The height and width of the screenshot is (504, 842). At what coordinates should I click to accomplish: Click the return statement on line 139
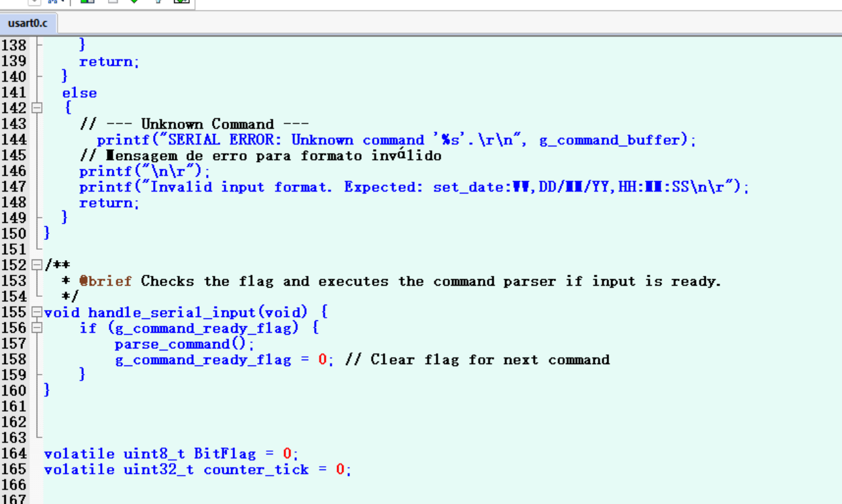point(109,61)
